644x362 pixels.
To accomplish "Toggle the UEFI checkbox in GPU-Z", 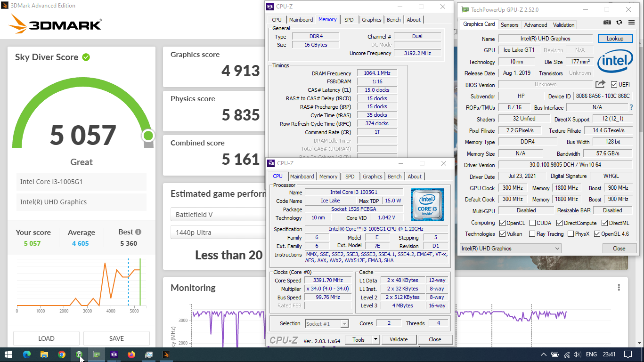I will point(614,85).
